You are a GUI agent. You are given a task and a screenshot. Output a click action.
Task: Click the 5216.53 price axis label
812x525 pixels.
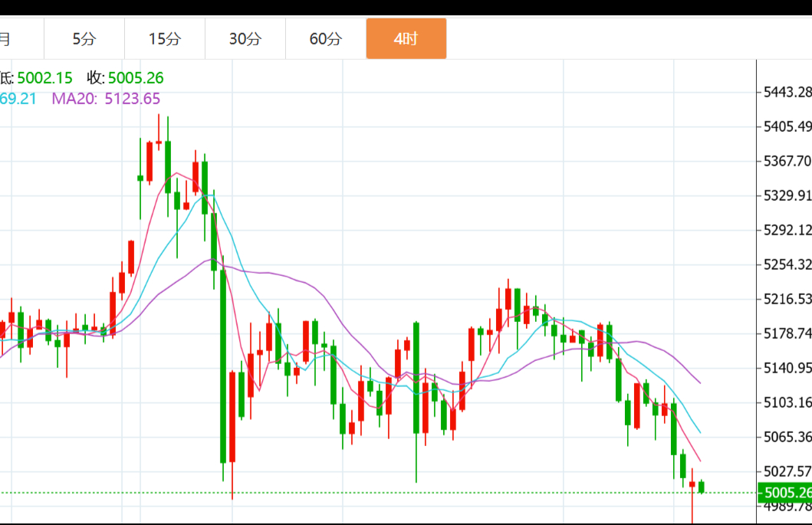[x=787, y=299]
